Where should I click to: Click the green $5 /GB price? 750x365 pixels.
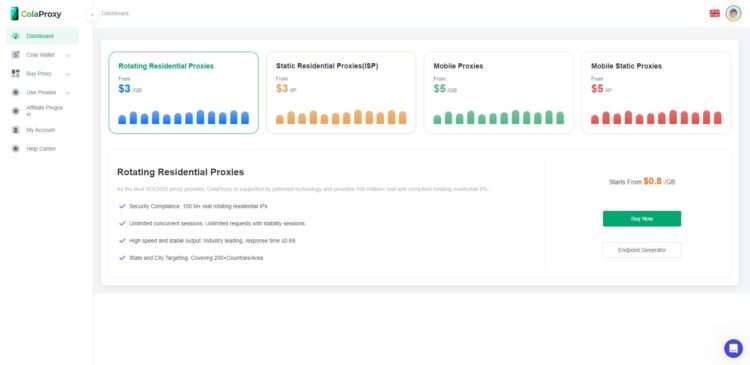coord(445,89)
